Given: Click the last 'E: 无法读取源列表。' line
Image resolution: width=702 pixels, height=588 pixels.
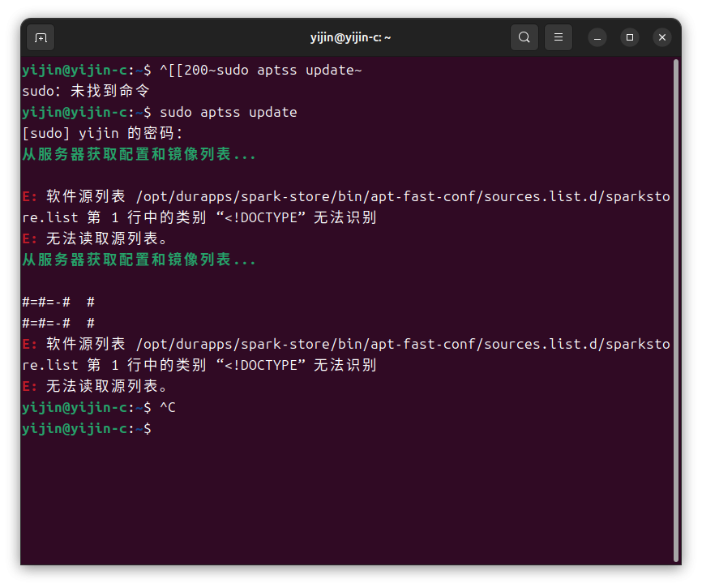Looking at the screenshot, I should coord(95,387).
